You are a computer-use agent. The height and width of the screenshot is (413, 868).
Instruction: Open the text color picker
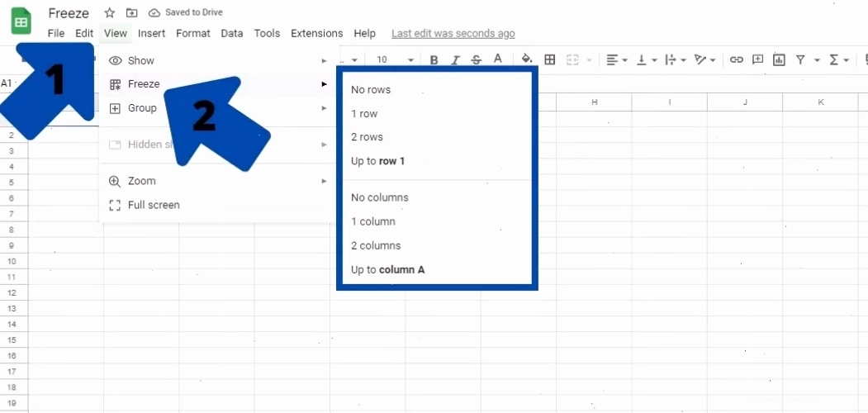click(498, 59)
